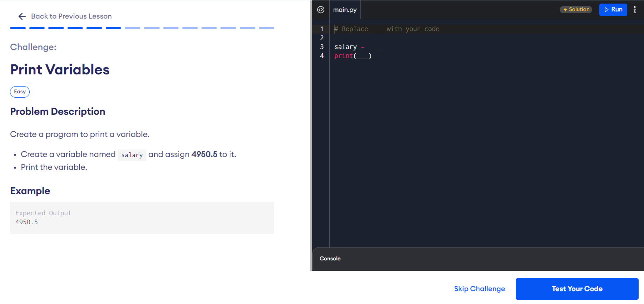Click code line 1 comment text
Screen dimensions: 644x304
[x=387, y=29]
